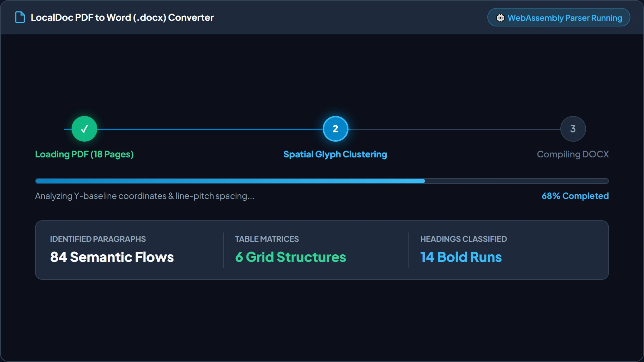Click the Loading PDF (18 Pages) label

click(x=84, y=154)
